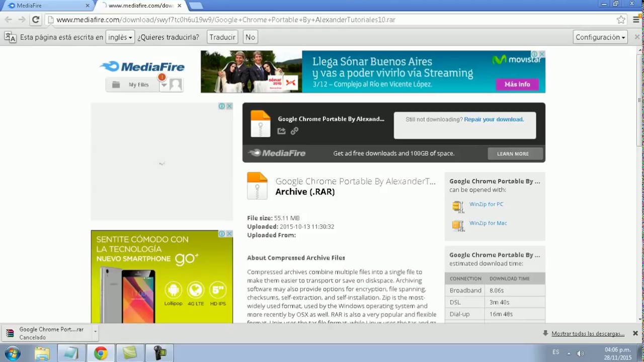Open the WinZip for PC link
This screenshot has height=362, width=644.
[486, 204]
